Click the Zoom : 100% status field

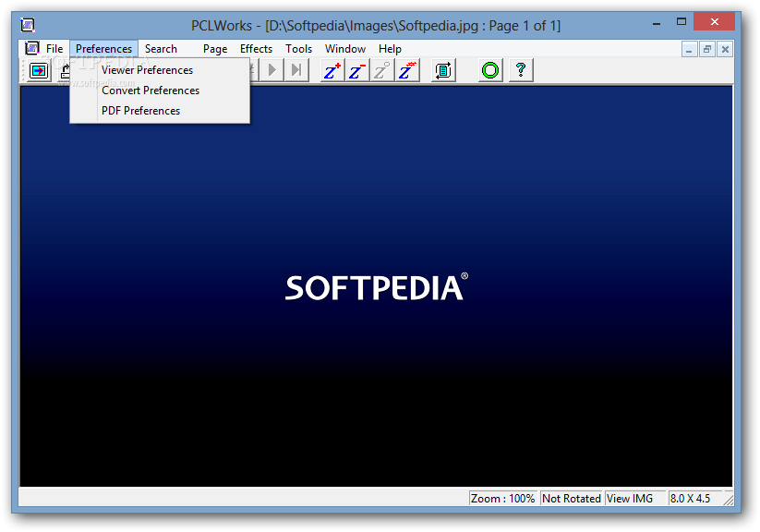pyautogui.click(x=502, y=499)
